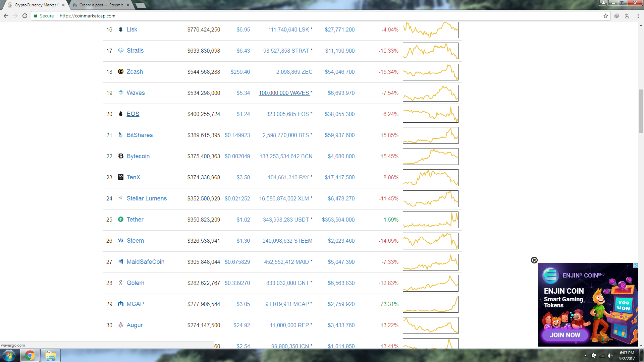Go back using browser back arrow
The width and height of the screenshot is (644, 362).
pos(6,16)
